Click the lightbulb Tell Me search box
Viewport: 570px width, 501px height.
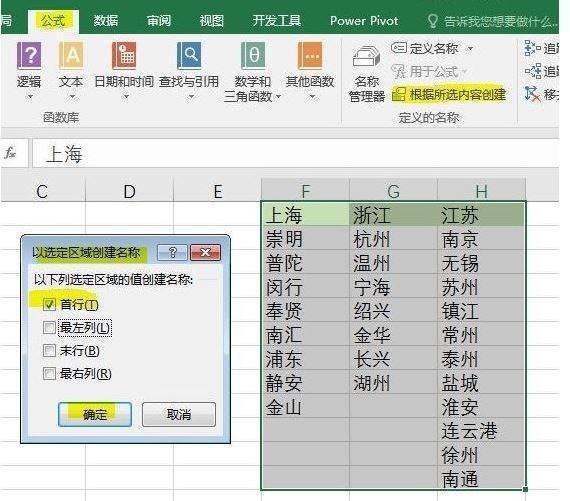(493, 21)
